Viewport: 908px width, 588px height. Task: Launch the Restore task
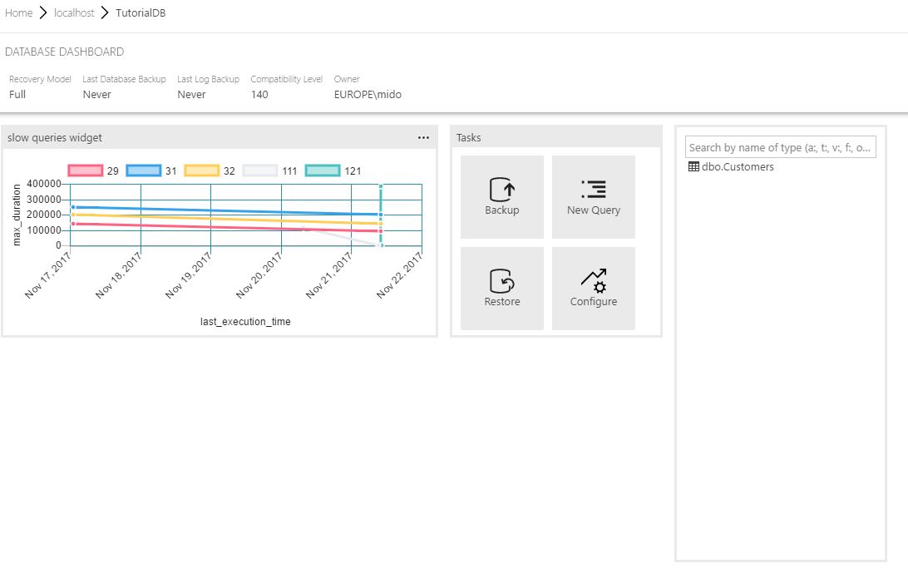(501, 289)
